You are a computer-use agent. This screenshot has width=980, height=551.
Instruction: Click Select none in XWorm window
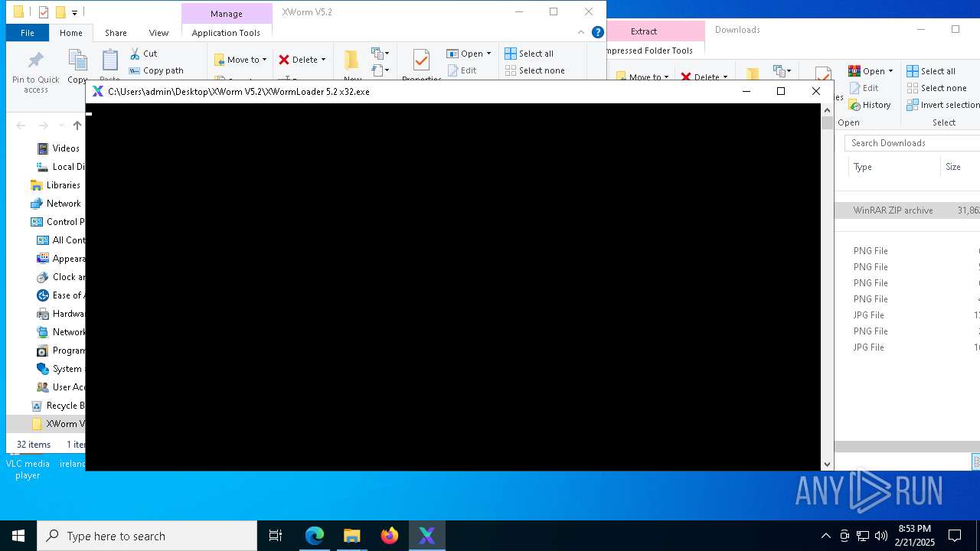(x=534, y=70)
